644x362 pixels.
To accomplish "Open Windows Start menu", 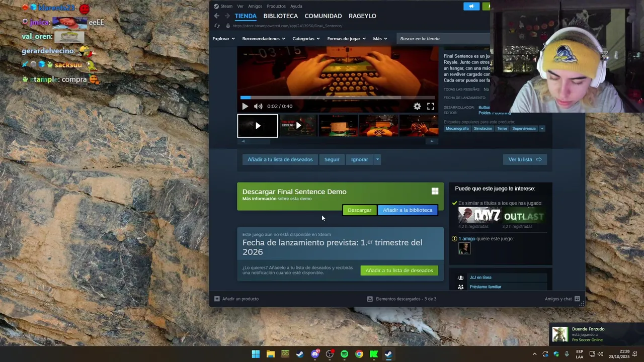I will point(256,354).
